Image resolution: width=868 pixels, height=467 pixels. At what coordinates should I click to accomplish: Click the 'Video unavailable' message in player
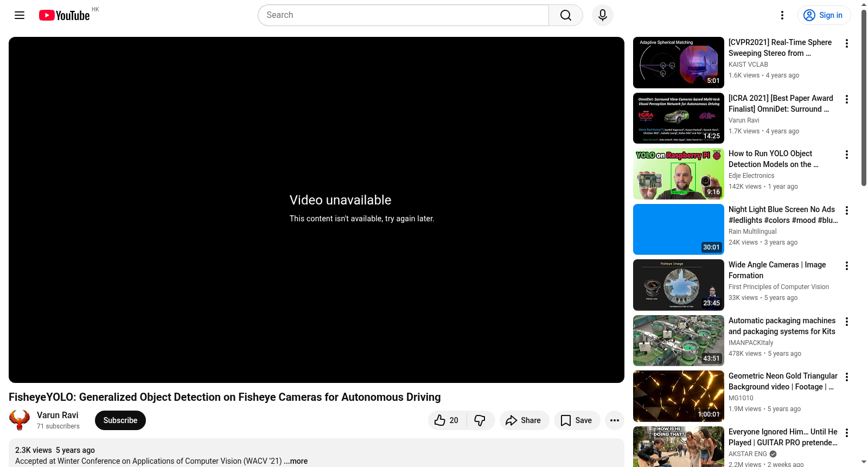(340, 200)
